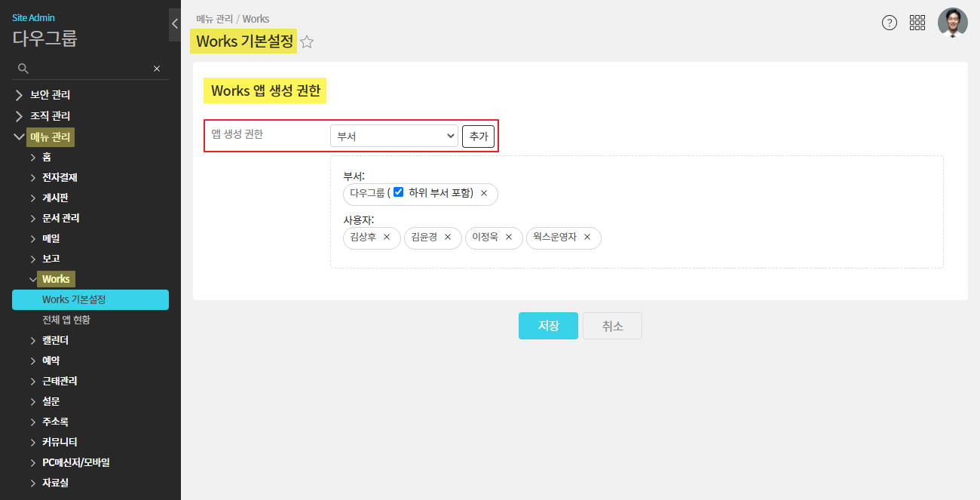
Task: Collapse the 메뉴 관리 section
Action: point(20,137)
